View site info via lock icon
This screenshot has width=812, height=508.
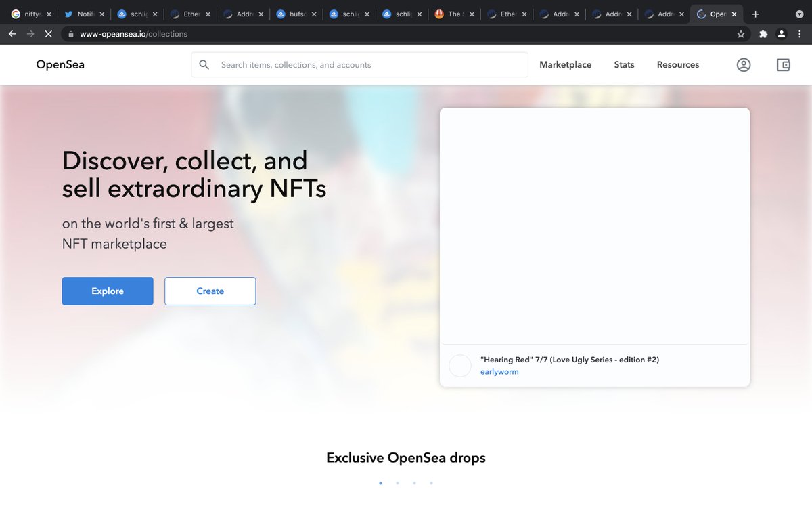(70, 34)
